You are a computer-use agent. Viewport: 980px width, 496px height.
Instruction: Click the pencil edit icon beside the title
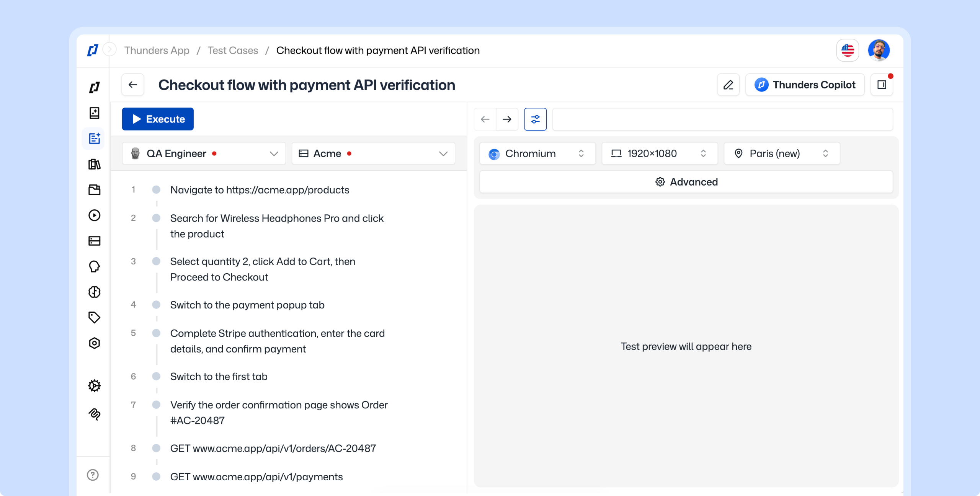point(728,85)
